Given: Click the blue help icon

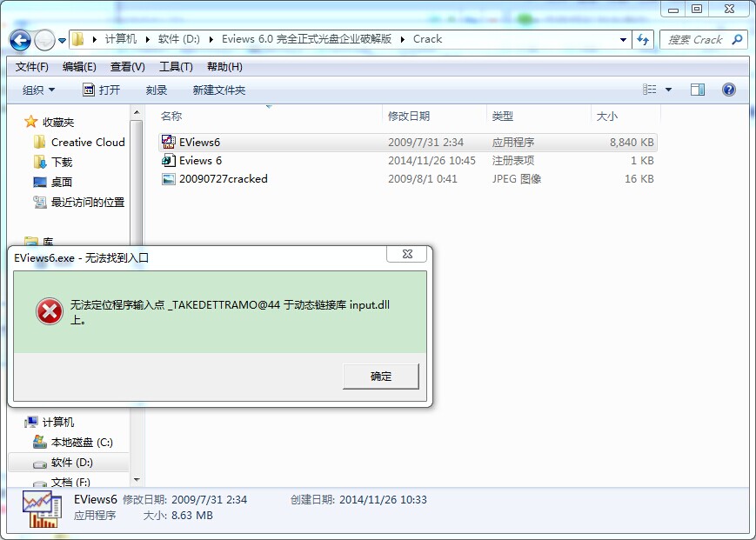Looking at the screenshot, I should 728,89.
